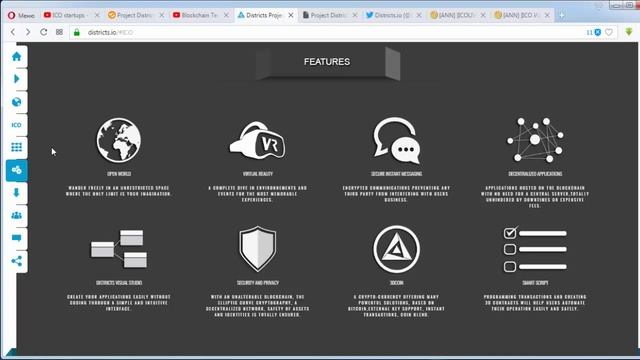Click the Security and Privacy shield icon
640x360 pixels.
point(258,249)
